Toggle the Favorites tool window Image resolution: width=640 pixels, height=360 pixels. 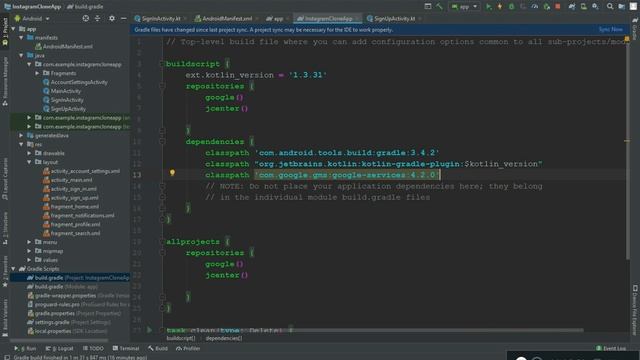[5, 272]
